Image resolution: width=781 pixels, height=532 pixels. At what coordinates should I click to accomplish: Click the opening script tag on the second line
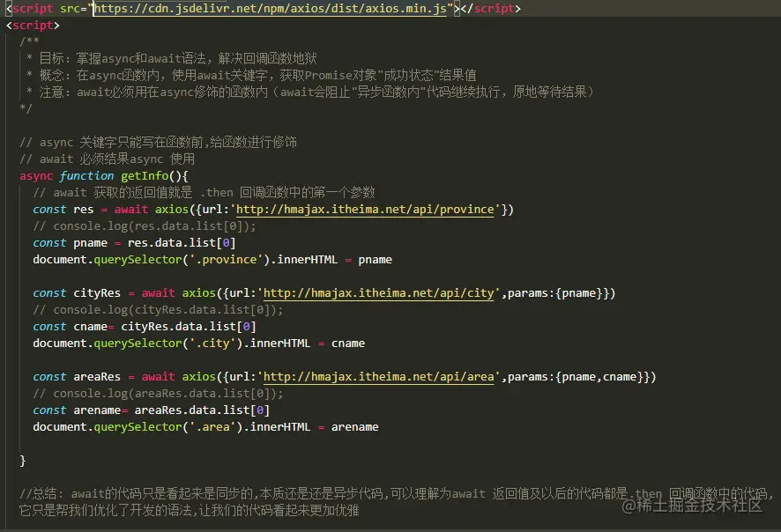point(33,26)
